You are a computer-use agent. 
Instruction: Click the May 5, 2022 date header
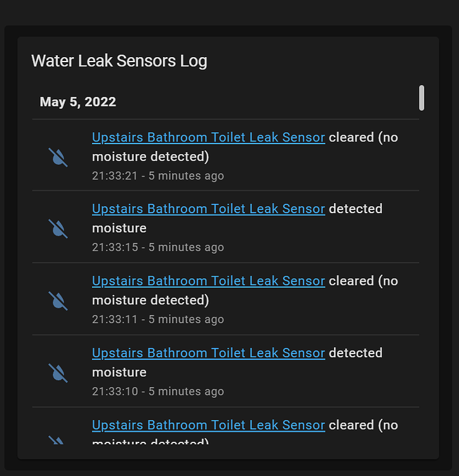click(78, 102)
